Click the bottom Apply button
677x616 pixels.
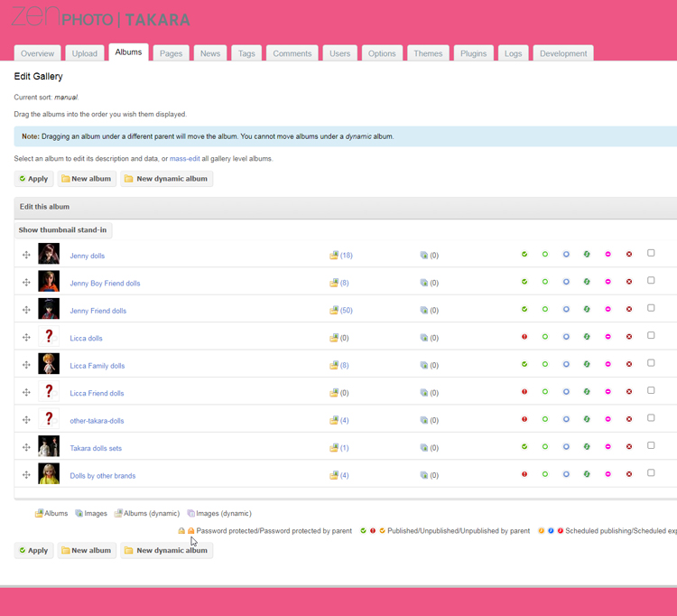(33, 550)
